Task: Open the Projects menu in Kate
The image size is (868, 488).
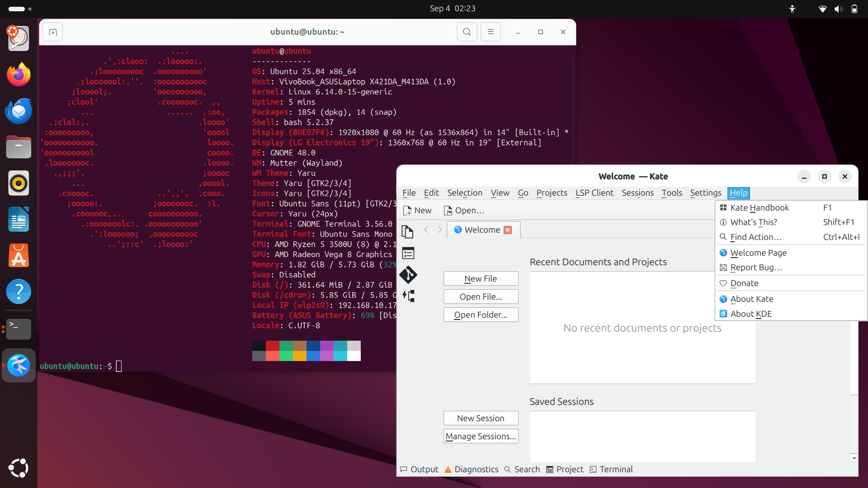Action: click(552, 193)
